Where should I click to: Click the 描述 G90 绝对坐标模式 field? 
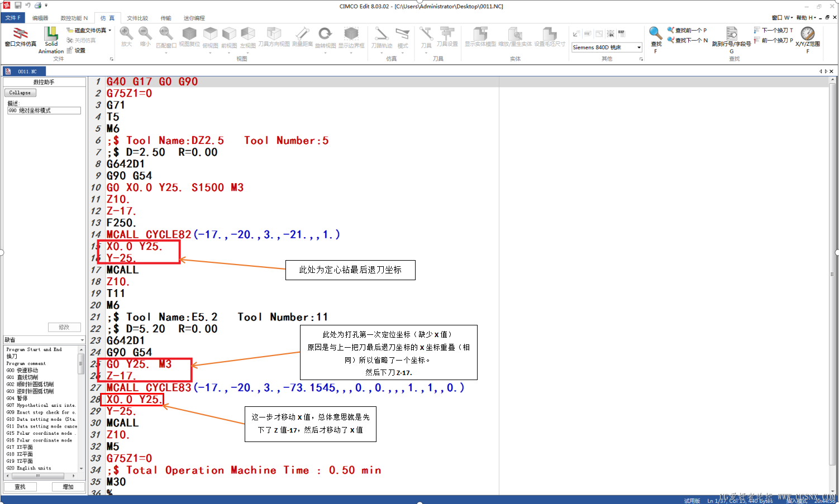[44, 111]
